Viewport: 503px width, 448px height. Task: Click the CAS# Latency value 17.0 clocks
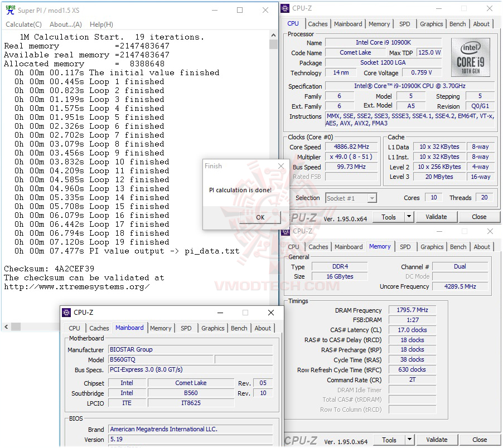click(x=412, y=330)
